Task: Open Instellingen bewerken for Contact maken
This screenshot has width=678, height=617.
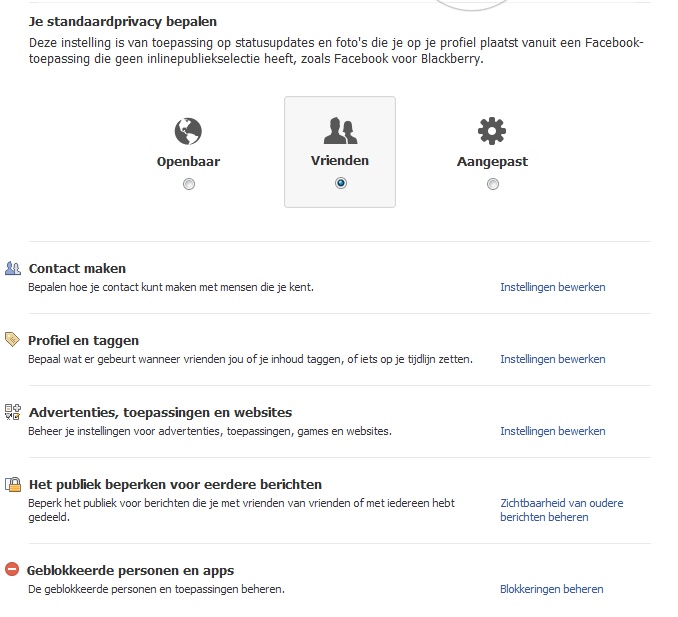Action: coord(552,287)
